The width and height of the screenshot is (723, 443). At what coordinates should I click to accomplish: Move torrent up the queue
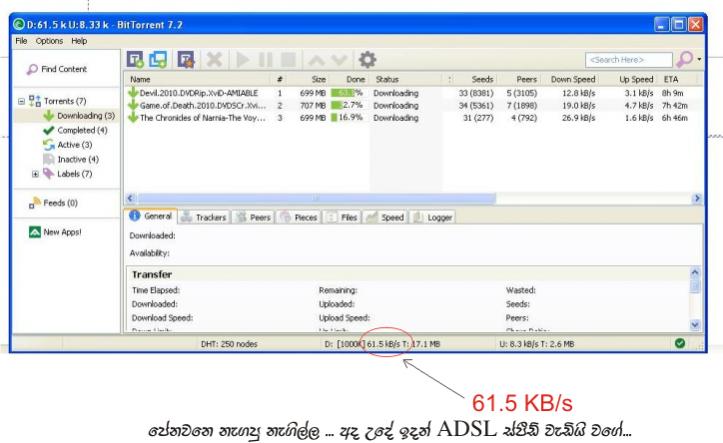pyautogui.click(x=317, y=60)
